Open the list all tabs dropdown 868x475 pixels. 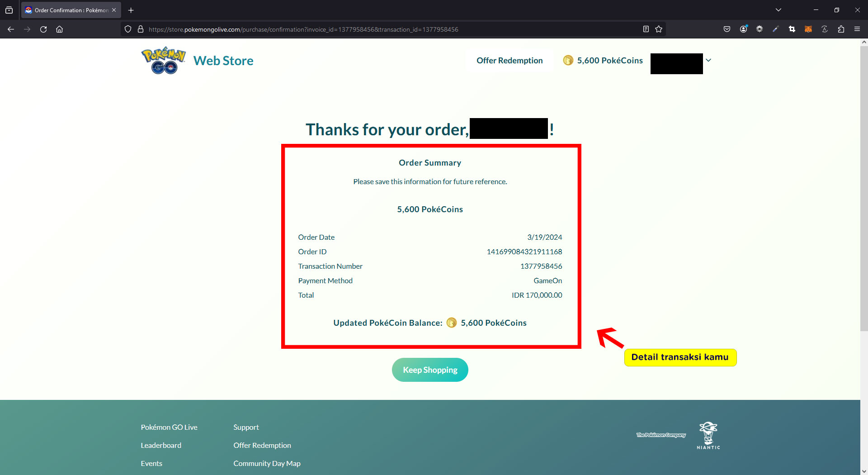[778, 10]
